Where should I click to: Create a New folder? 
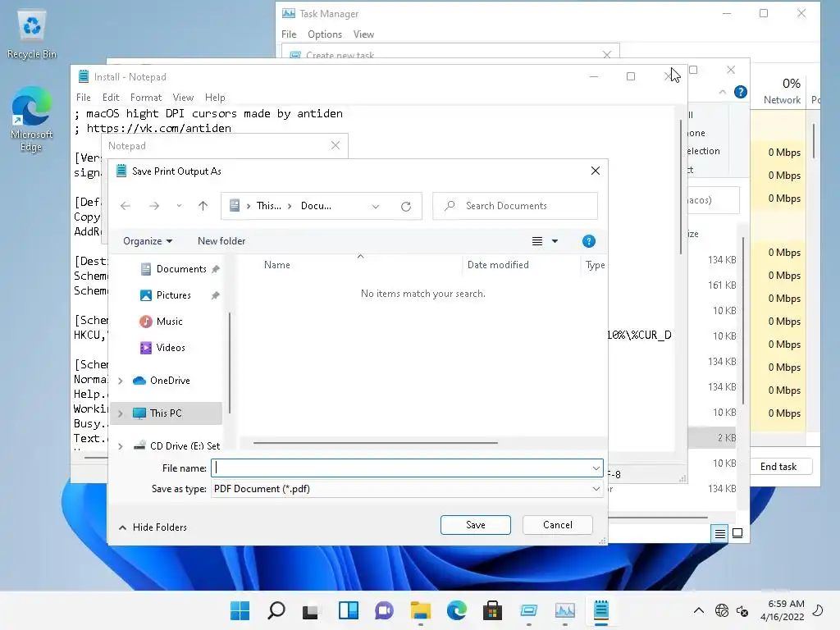[x=221, y=241]
